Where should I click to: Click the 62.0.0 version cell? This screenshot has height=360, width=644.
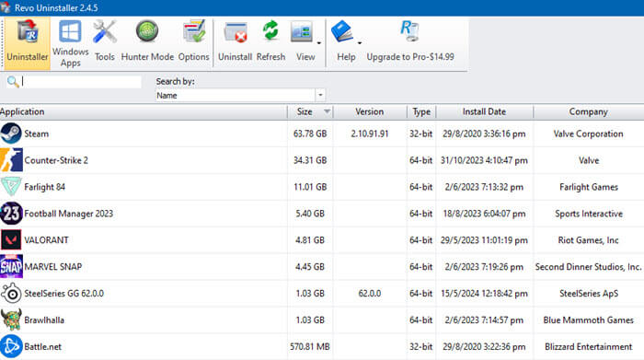click(370, 294)
